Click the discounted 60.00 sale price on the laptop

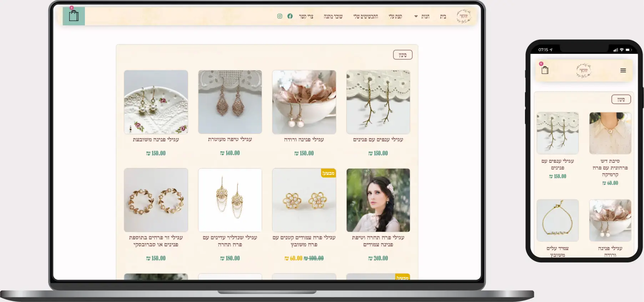click(x=293, y=258)
